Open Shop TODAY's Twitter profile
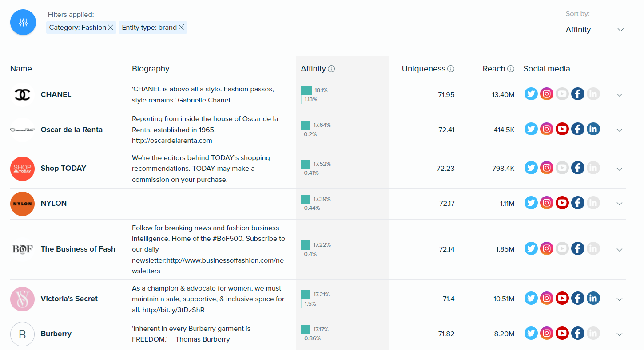The width and height of the screenshot is (644, 350). (531, 168)
